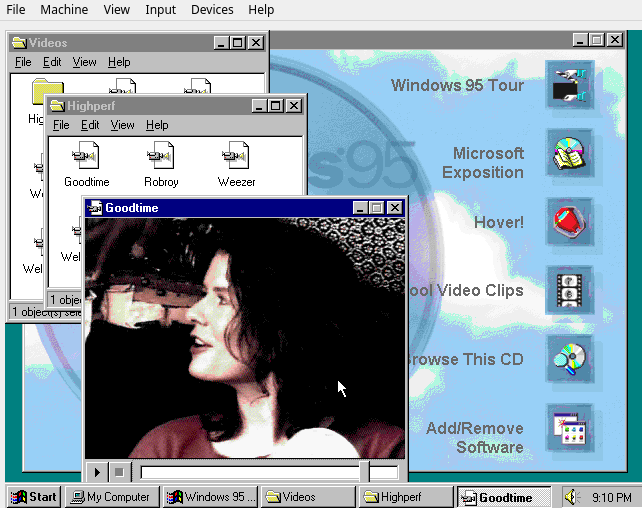
Task: Minimize the Videos window
Action: (x=221, y=43)
